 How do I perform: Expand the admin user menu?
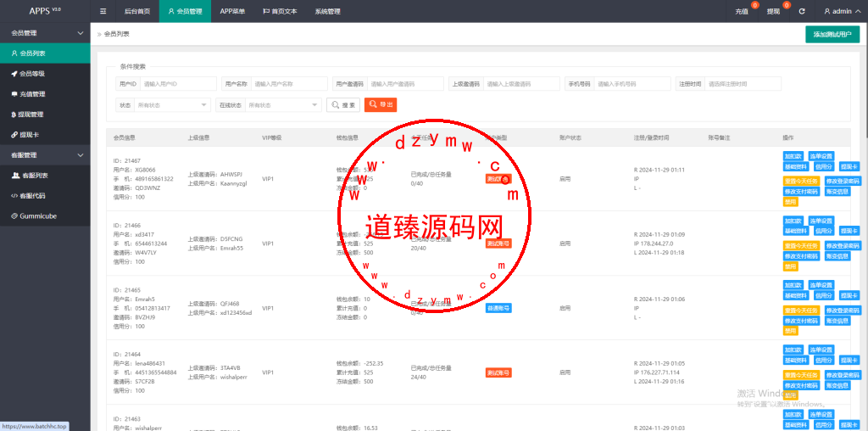(x=842, y=11)
